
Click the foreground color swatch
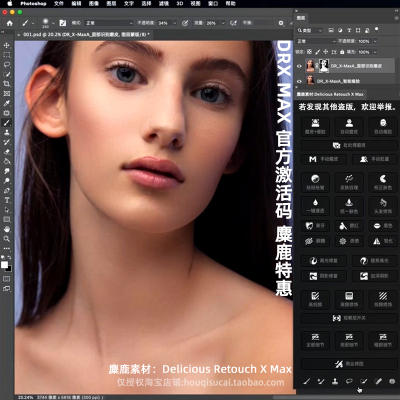(4, 265)
